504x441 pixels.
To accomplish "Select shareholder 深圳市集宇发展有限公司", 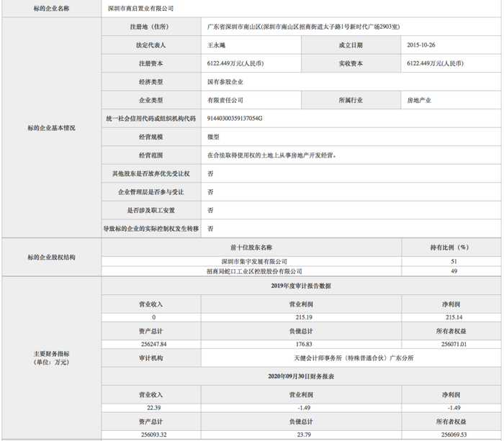I will click(x=254, y=261).
